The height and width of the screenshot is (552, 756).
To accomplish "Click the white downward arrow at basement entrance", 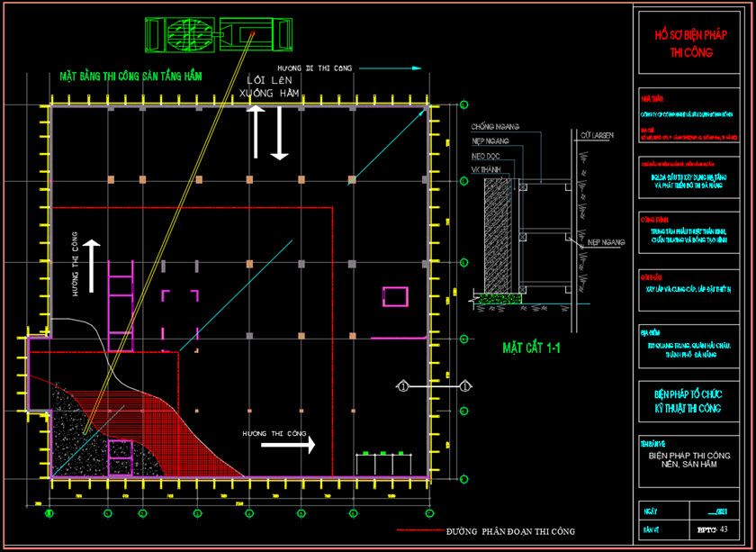I will click(280, 132).
